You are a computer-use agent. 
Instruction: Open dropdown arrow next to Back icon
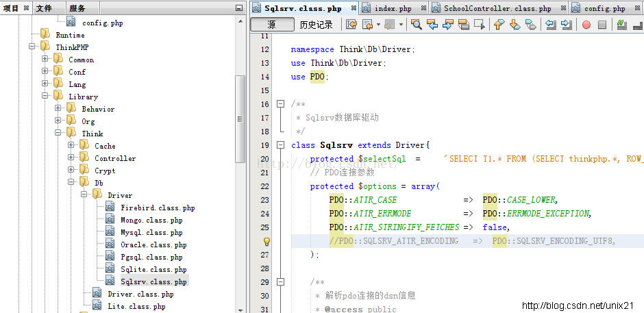click(x=378, y=25)
